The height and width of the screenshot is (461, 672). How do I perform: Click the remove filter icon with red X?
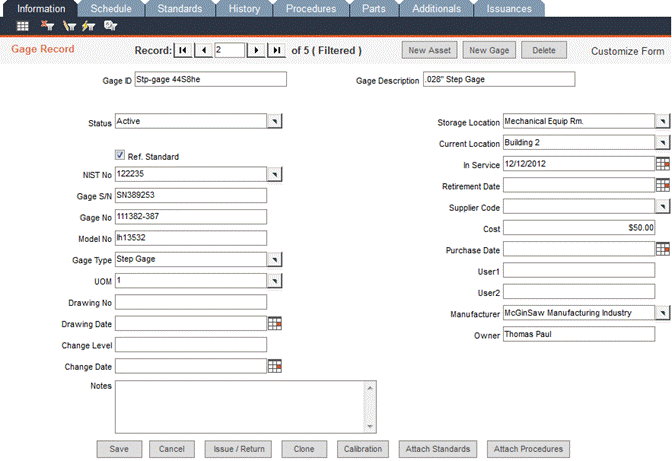point(46,25)
